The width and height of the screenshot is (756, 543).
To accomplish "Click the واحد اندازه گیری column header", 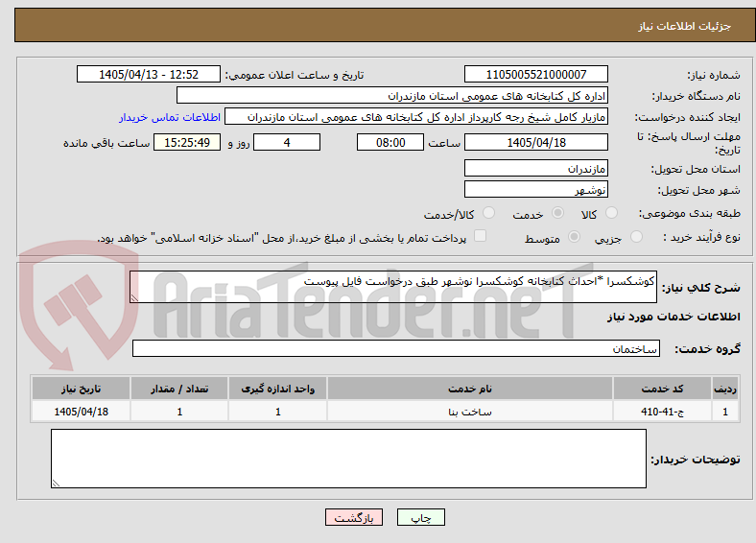I will pyautogui.click(x=277, y=389).
